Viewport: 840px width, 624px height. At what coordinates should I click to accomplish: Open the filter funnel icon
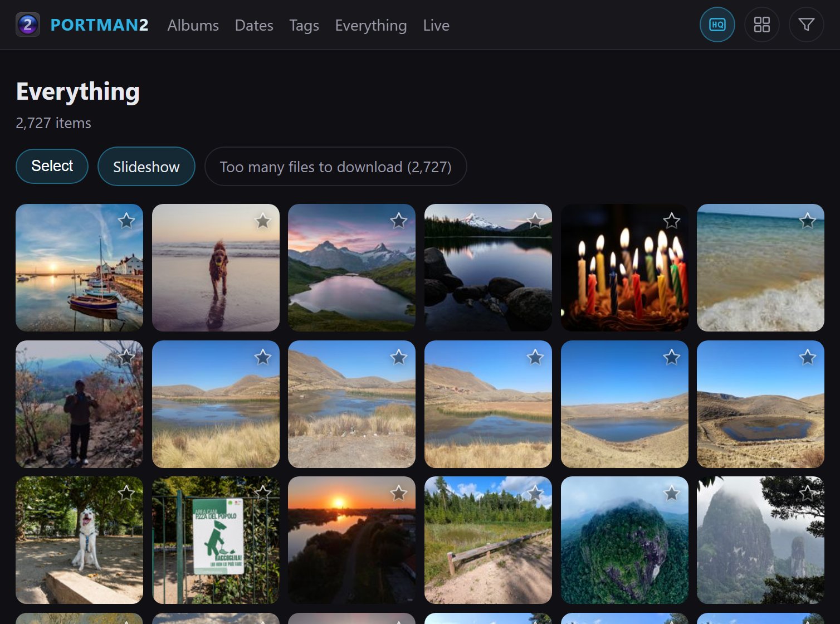pos(807,25)
